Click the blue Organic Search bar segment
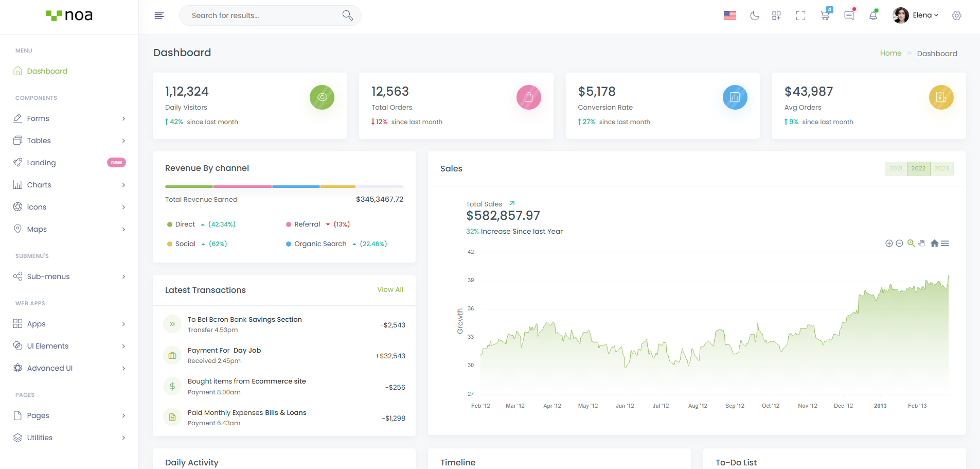The width and height of the screenshot is (980, 469). click(296, 186)
